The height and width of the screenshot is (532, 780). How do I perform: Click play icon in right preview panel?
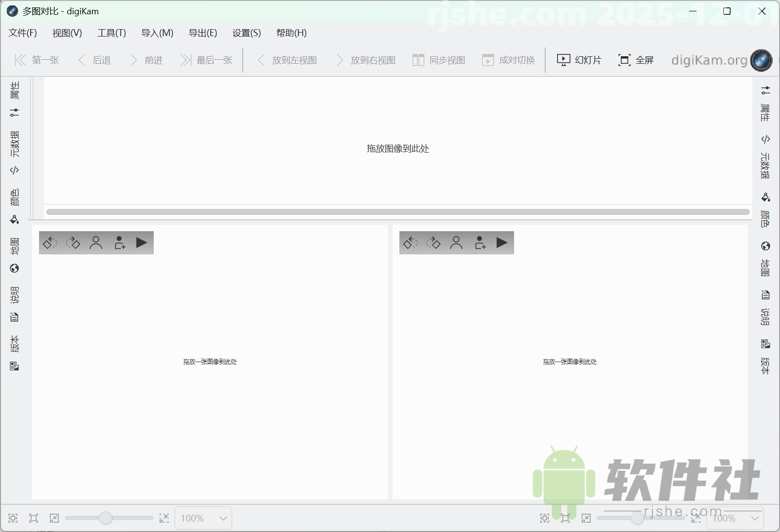click(502, 243)
